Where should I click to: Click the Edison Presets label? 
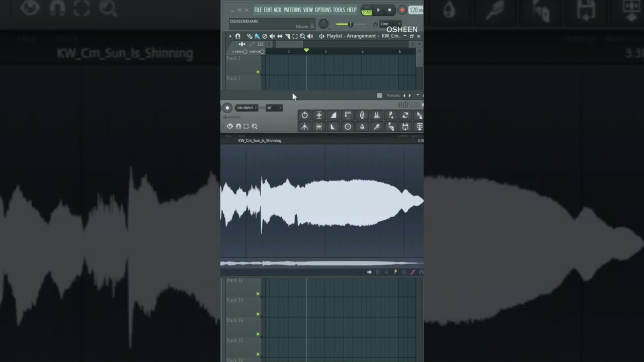click(393, 96)
